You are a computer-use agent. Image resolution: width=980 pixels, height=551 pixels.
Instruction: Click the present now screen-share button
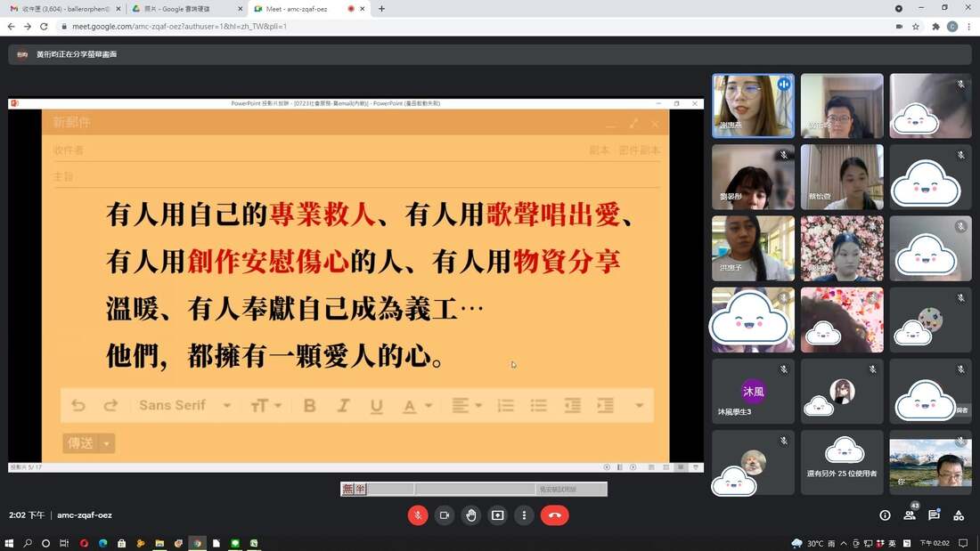point(497,515)
